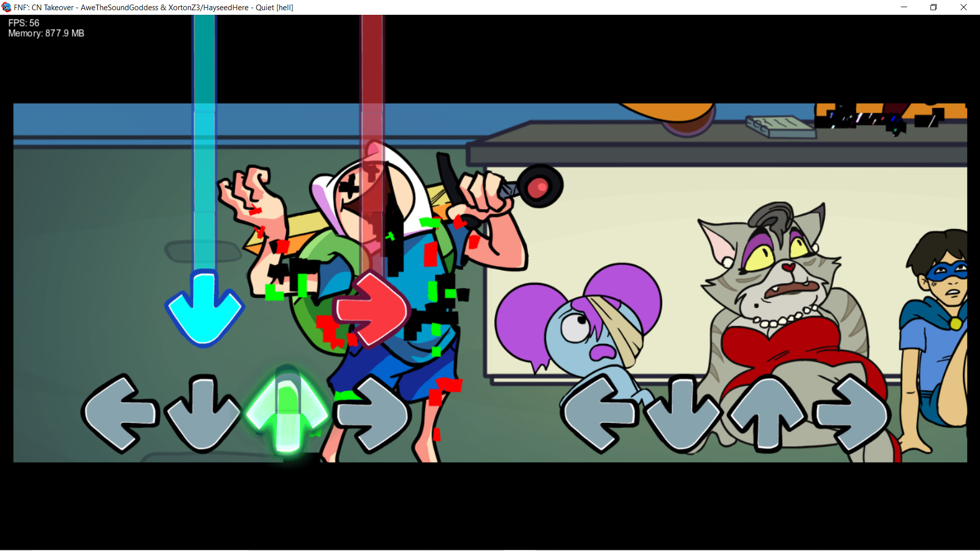Click the opponent's gray down arrow receptor

tap(203, 414)
